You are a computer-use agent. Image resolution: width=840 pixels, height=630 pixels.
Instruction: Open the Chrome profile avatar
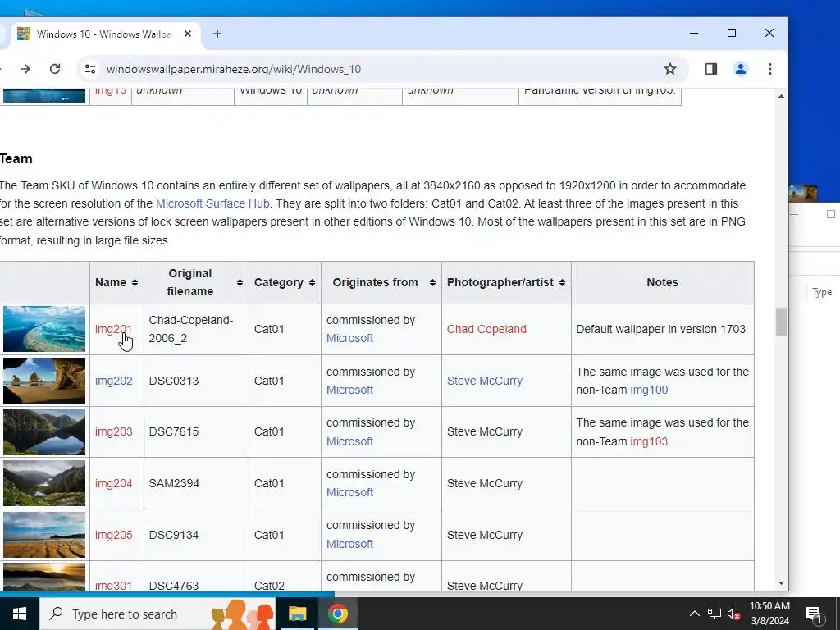tap(741, 69)
